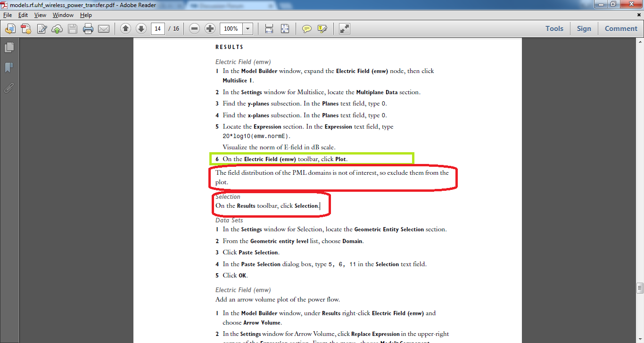
Task: Go to previous page with up arrow
Action: tap(125, 29)
